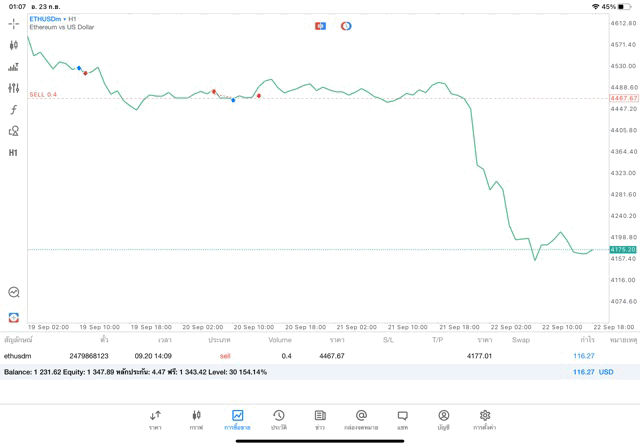
Task: Open the ประวัติ history tab
Action: [x=278, y=419]
